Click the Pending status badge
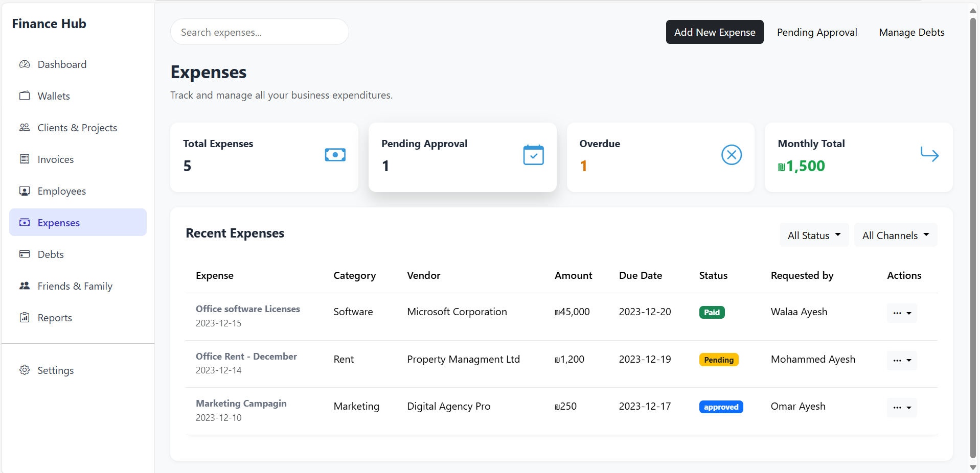The height and width of the screenshot is (473, 980). click(x=719, y=360)
